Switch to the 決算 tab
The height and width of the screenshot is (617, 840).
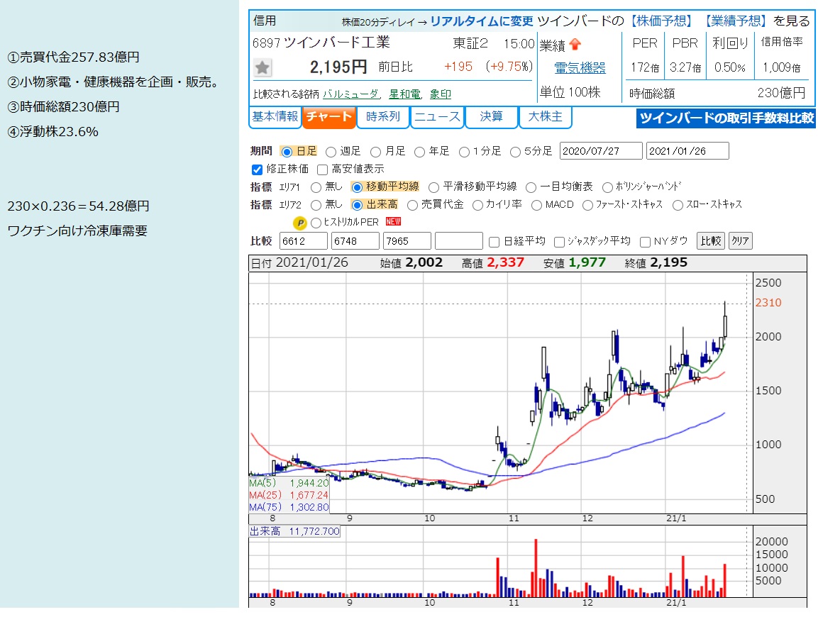[491, 117]
